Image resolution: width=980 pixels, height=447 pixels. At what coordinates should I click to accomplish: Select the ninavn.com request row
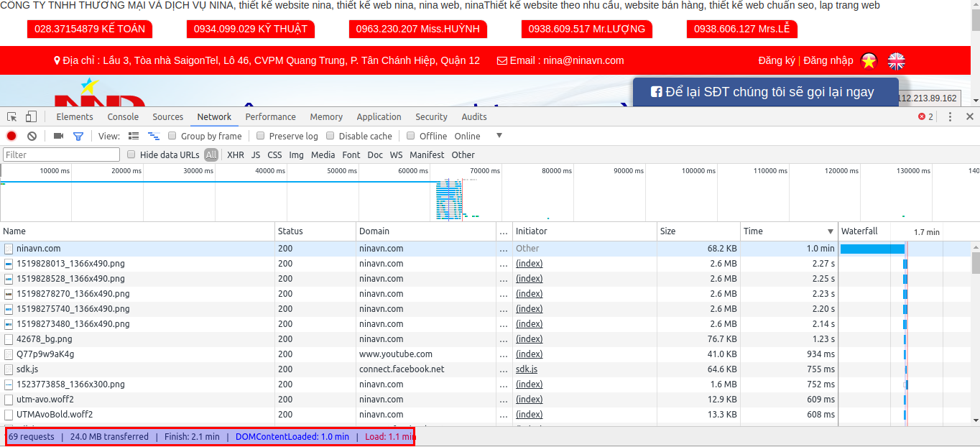click(486, 249)
